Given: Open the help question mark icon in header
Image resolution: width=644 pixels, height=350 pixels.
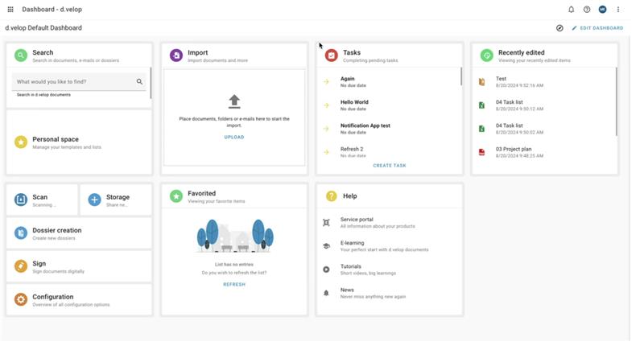Looking at the screenshot, I should (x=587, y=10).
